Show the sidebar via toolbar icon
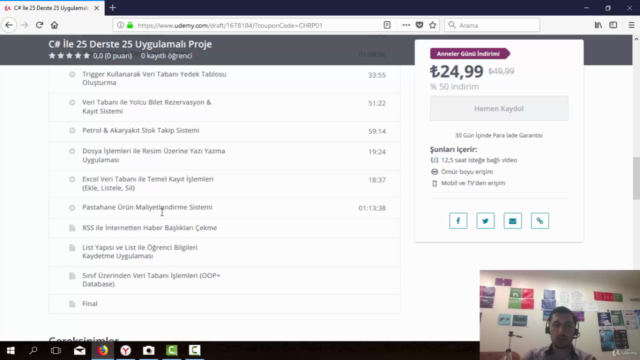This screenshot has width=640, height=360. [x=613, y=25]
